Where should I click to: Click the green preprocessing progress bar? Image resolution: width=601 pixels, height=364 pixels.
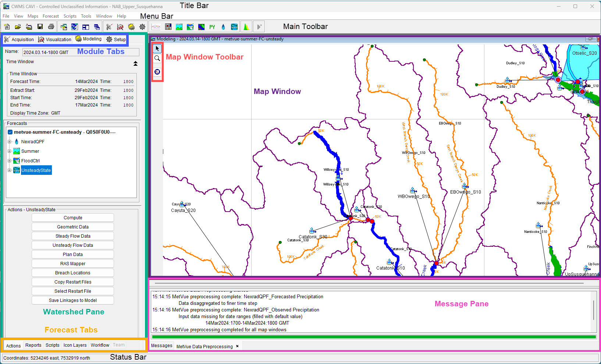click(374, 337)
